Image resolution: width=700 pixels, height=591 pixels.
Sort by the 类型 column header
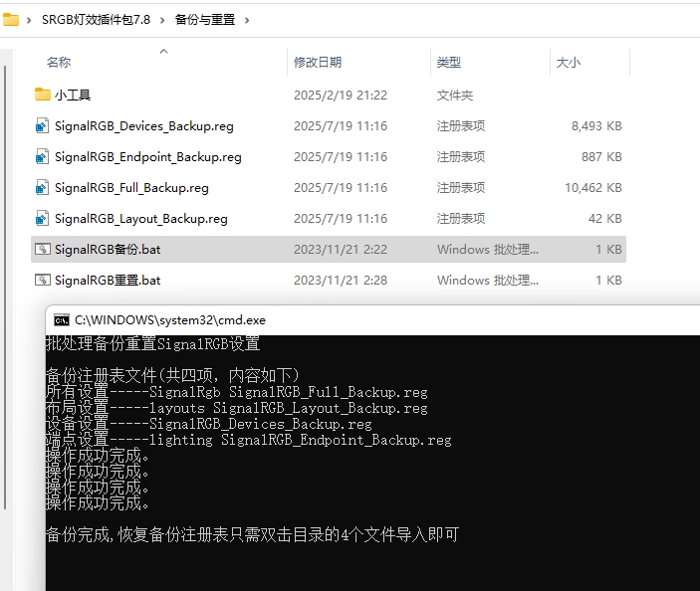449,62
